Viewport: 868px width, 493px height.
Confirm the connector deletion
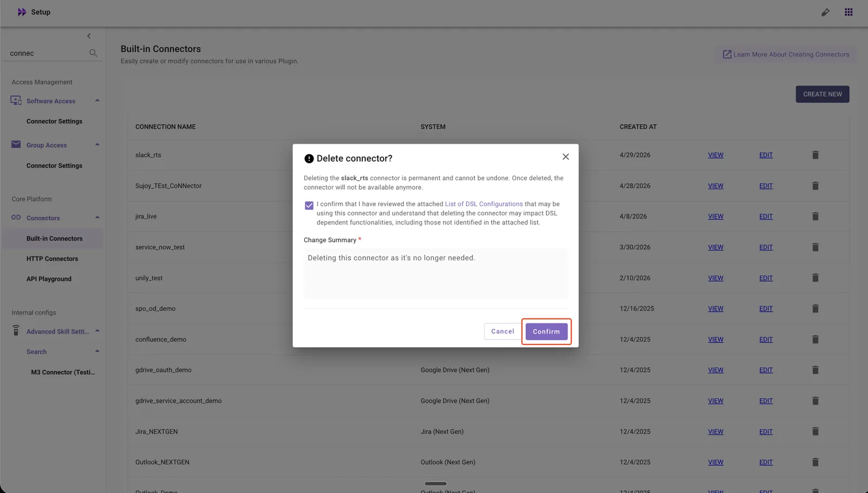pyautogui.click(x=546, y=331)
